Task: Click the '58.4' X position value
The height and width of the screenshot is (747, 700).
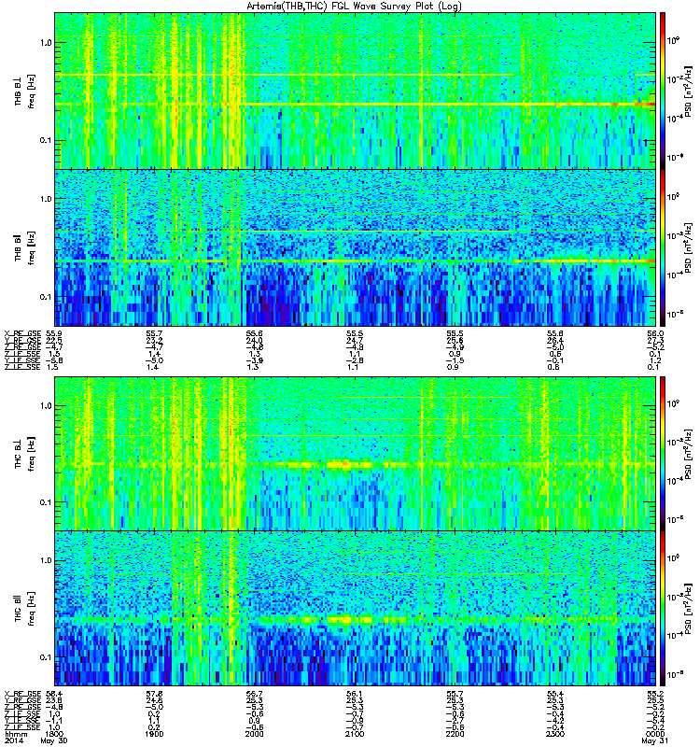Action: click(53, 693)
